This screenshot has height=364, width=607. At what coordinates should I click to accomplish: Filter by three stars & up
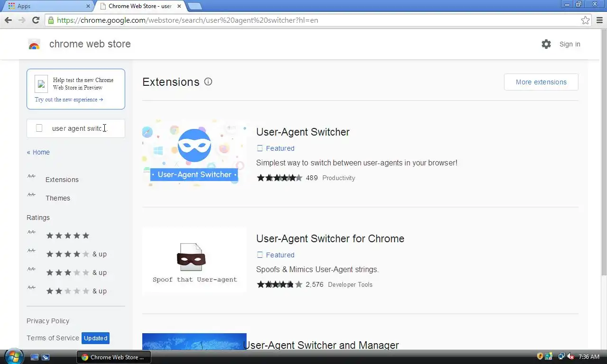(76, 273)
